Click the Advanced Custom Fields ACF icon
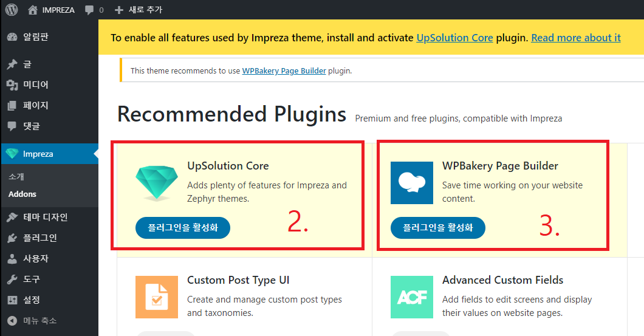The height and width of the screenshot is (336, 644). (x=412, y=297)
